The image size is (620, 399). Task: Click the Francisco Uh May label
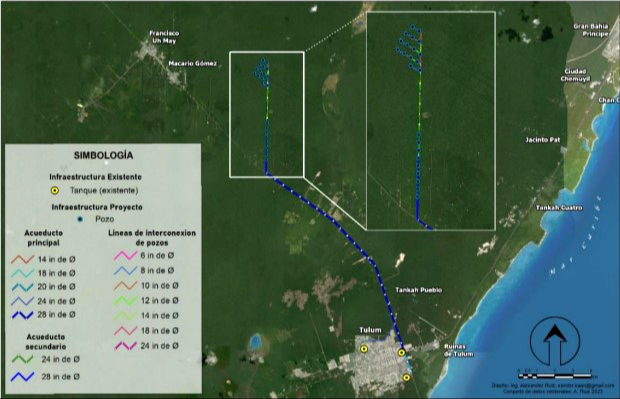tap(164, 37)
